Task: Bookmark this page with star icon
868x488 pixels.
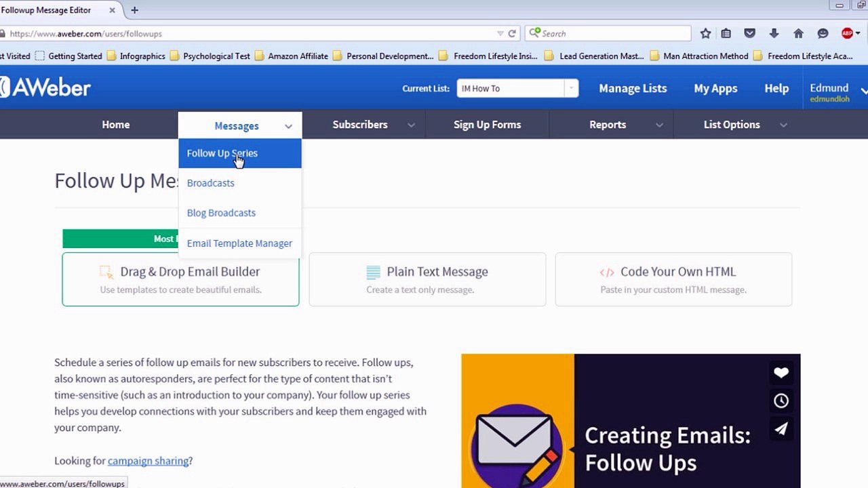Action: point(705,33)
